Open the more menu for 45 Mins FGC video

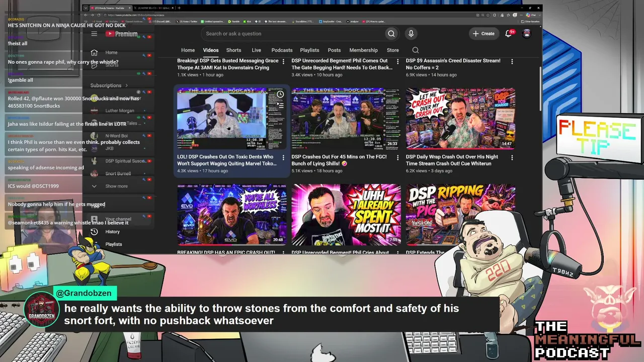pos(397,157)
